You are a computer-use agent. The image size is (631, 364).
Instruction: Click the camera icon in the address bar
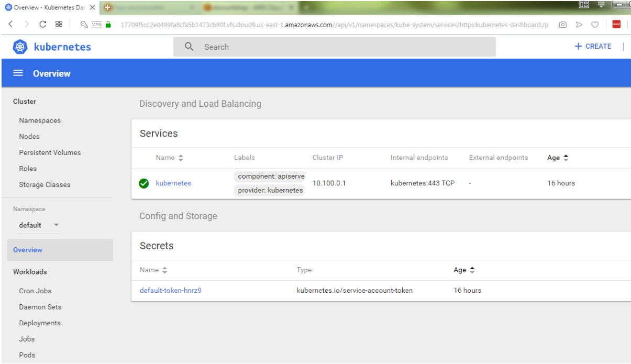563,24
